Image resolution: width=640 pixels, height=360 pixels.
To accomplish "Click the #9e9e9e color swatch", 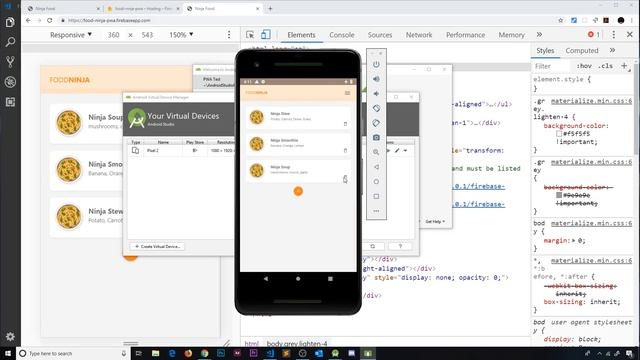I will pyautogui.click(x=559, y=195).
